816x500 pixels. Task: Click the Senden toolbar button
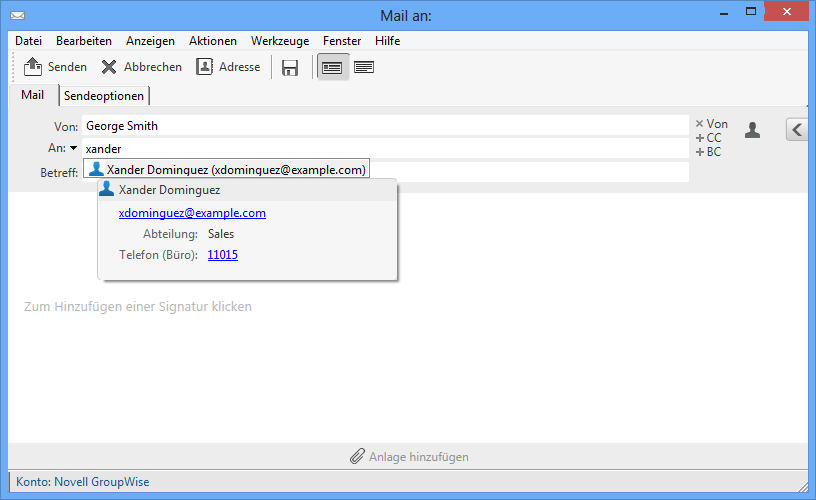(x=55, y=67)
